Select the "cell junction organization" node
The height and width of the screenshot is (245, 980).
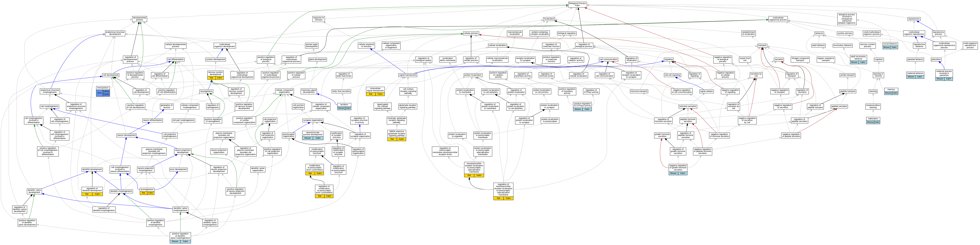[x=298, y=107]
